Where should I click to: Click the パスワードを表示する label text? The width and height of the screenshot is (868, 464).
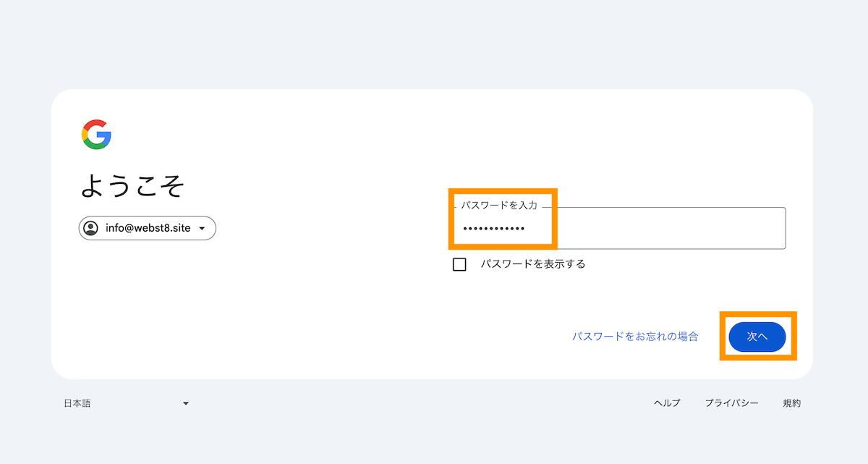coord(533,264)
